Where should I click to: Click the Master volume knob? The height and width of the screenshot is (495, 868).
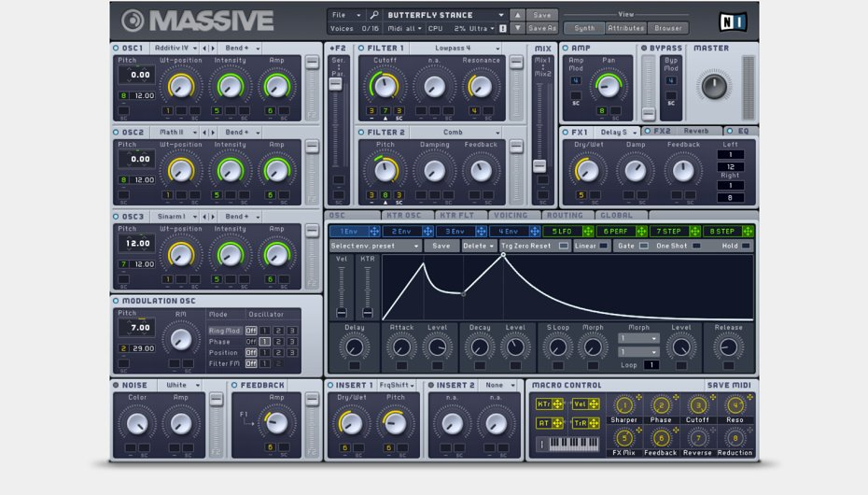pos(713,86)
